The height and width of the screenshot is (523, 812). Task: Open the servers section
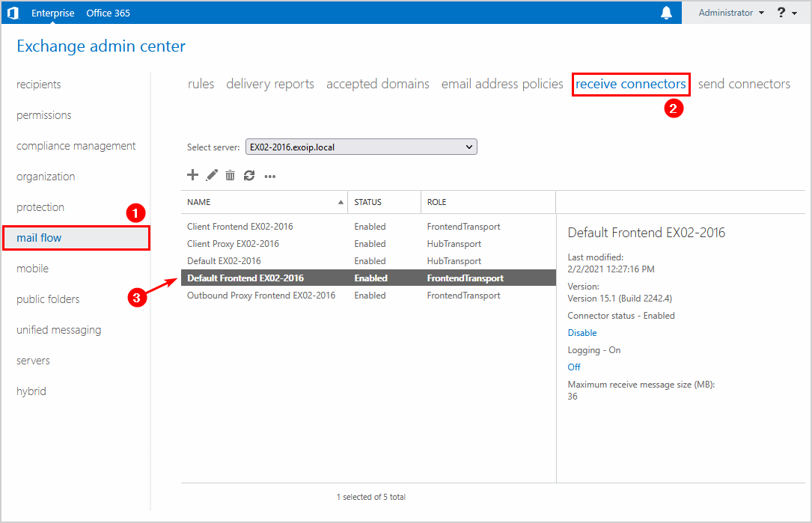(x=33, y=361)
